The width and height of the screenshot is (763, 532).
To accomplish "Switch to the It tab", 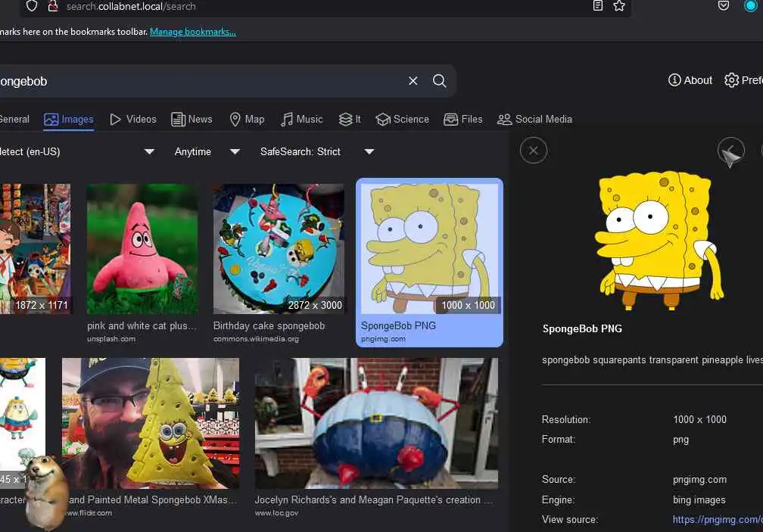I will click(350, 119).
